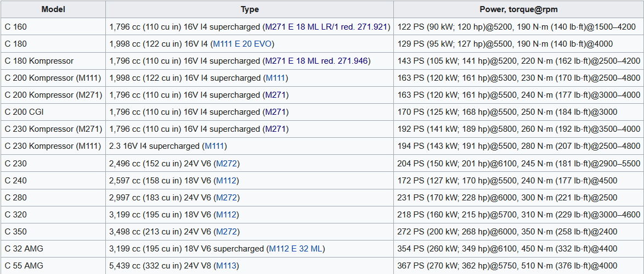
Task: Select the C 230 Kompressor (M111) model cell
Action: [53, 147]
